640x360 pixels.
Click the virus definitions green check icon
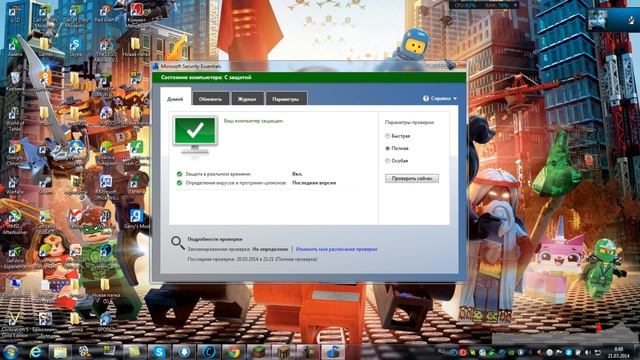pos(179,183)
